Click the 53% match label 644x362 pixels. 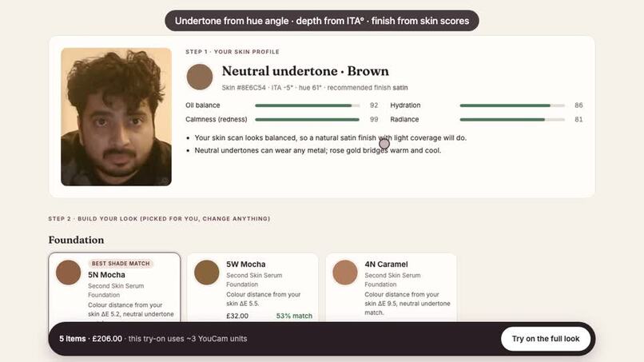click(294, 316)
